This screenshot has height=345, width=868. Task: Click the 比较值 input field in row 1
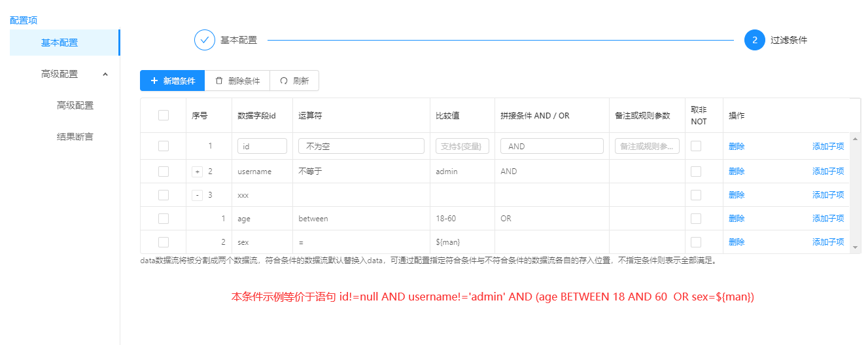[462, 146]
